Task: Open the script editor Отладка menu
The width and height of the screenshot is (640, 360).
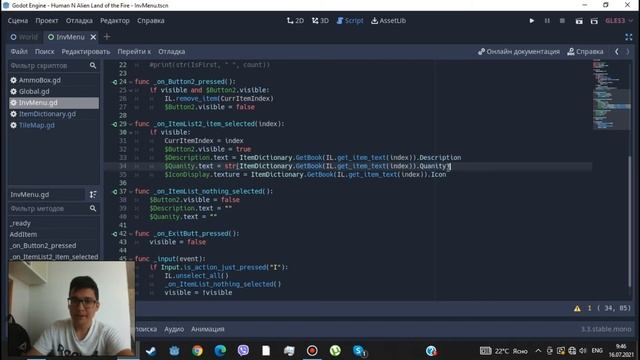Action: point(171,51)
